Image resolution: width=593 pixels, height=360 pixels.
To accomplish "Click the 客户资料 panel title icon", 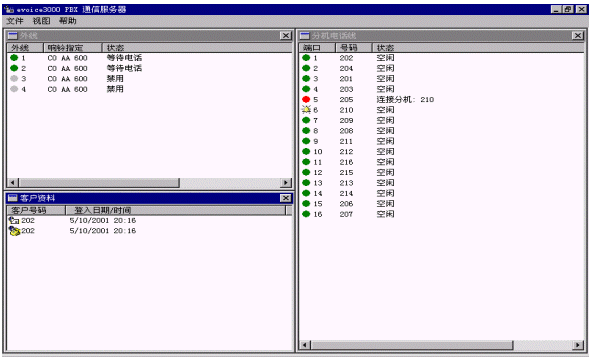I will 12,198.
